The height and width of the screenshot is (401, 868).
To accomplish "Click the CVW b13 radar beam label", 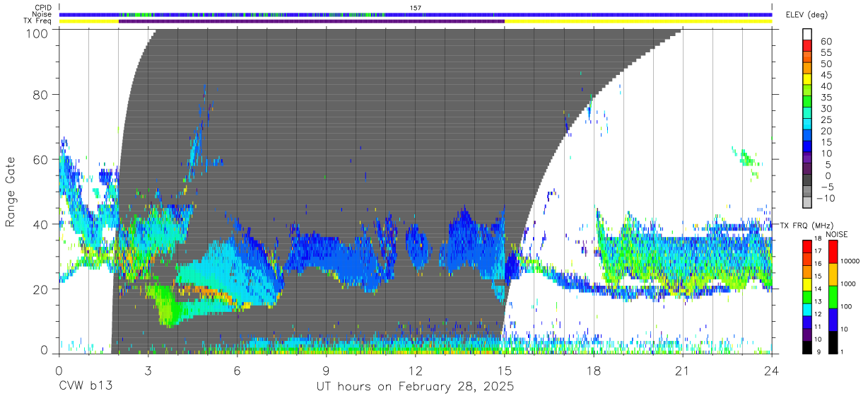I will (x=86, y=387).
